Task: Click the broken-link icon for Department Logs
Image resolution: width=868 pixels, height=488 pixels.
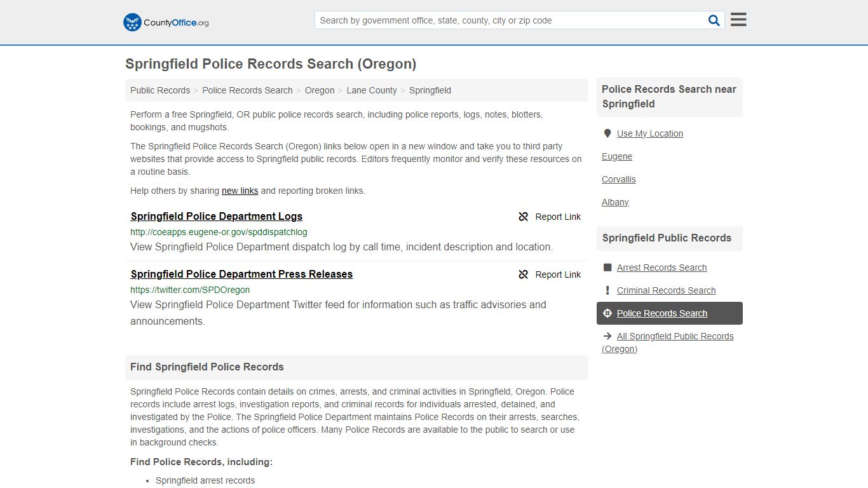Action: [x=524, y=217]
